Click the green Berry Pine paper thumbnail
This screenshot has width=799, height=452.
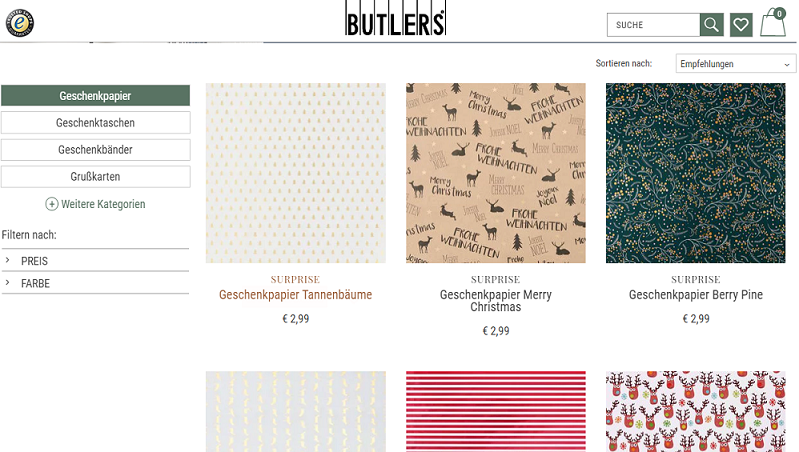coord(696,173)
